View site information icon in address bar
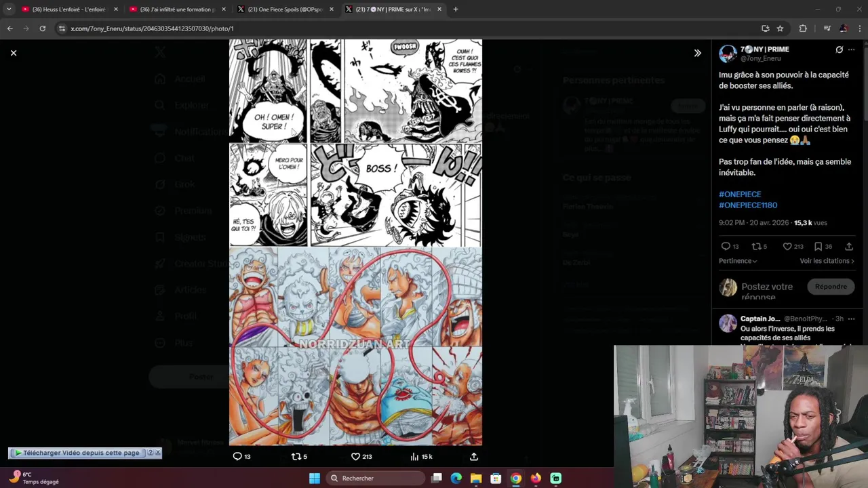 point(62,28)
